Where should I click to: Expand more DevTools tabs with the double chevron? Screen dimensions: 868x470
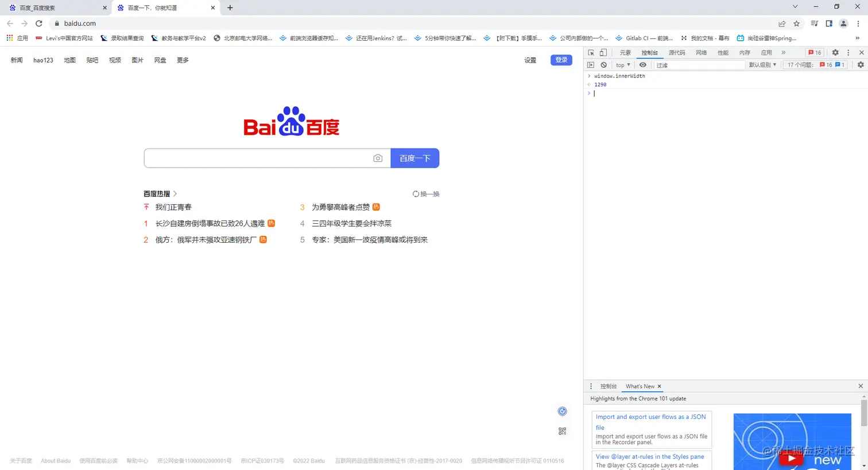(784, 52)
